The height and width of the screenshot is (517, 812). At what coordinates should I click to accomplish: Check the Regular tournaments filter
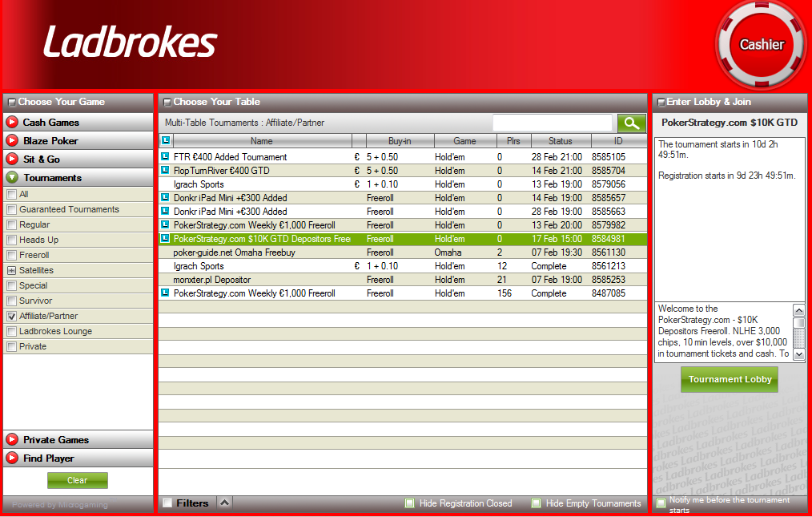click(11, 225)
